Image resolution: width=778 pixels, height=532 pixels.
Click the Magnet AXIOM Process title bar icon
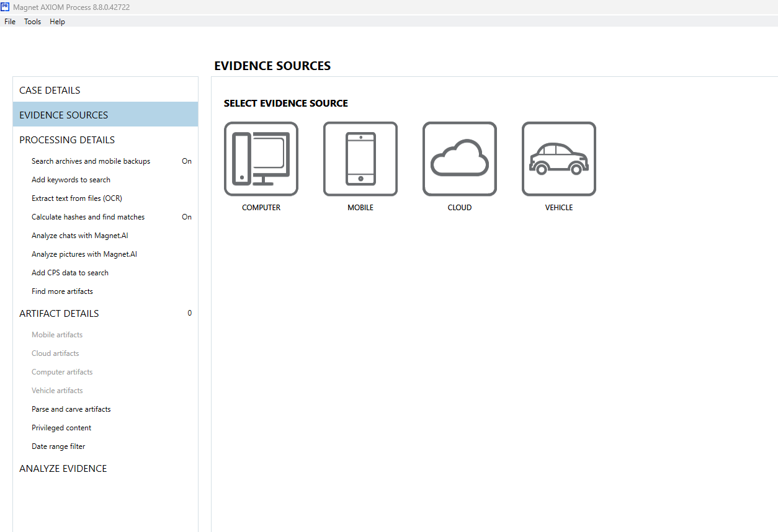[x=6, y=7]
